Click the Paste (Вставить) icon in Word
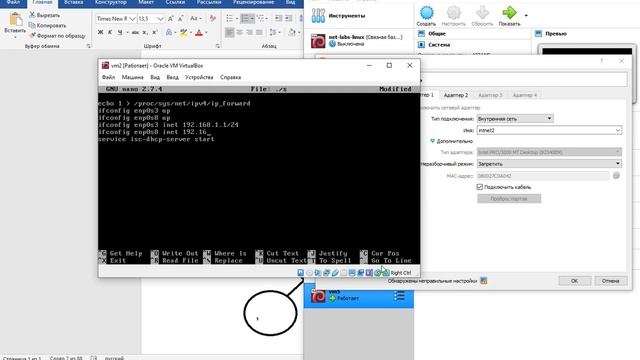The image size is (640, 360). [x=16, y=20]
